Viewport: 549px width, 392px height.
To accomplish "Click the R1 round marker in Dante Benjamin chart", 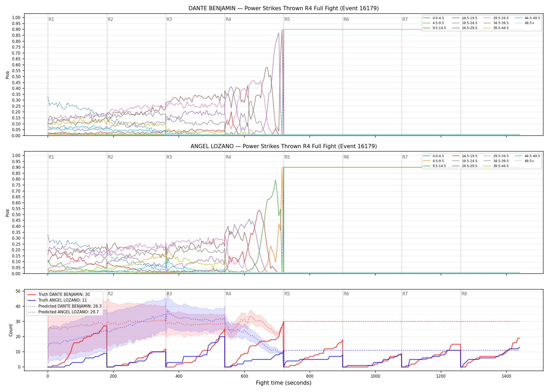I will [51, 19].
